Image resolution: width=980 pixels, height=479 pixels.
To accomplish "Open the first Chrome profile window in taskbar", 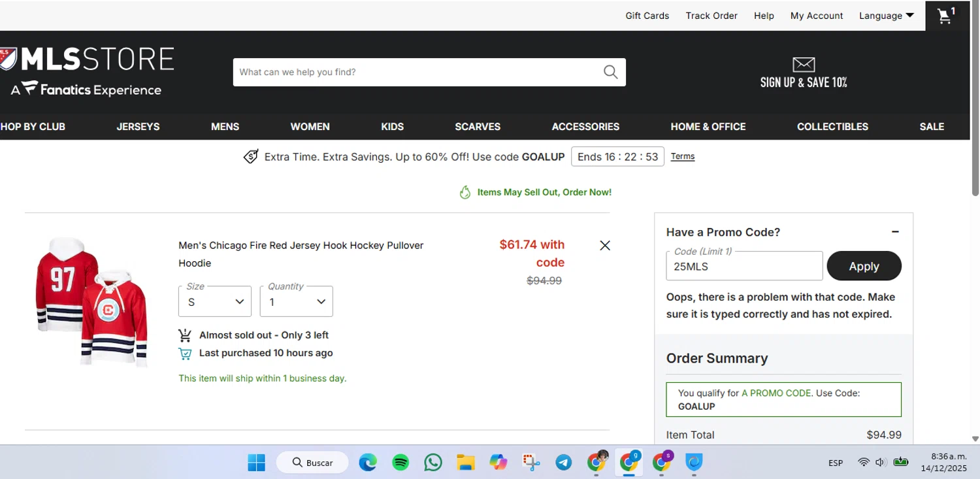I will (x=596, y=462).
